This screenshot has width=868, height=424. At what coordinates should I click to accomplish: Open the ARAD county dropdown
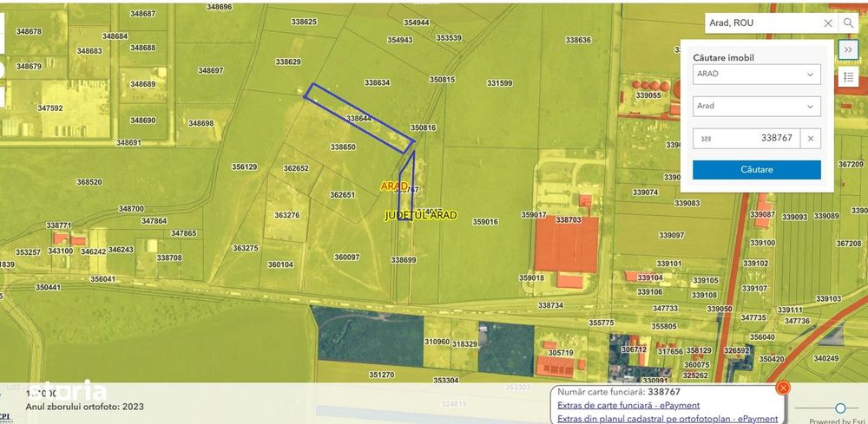(x=756, y=74)
